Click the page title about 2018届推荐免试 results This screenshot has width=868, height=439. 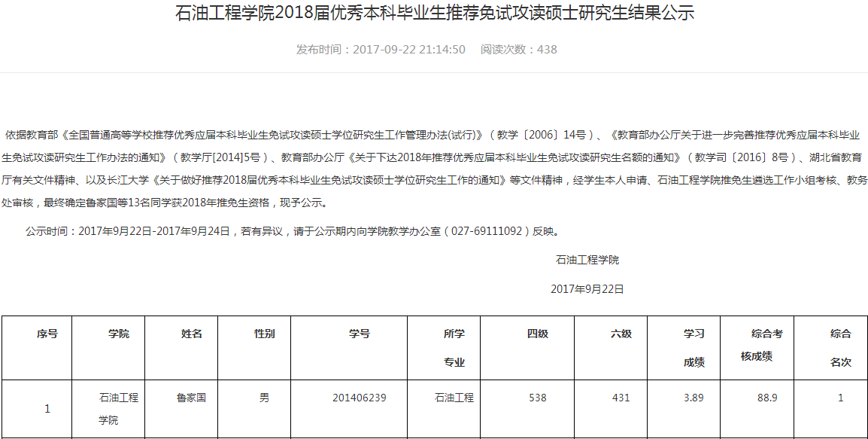pos(434,14)
